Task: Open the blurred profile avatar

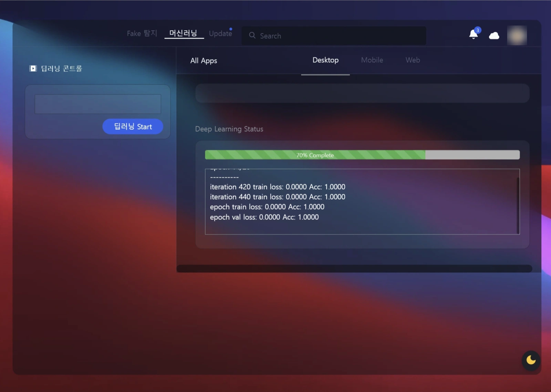Action: click(x=517, y=35)
